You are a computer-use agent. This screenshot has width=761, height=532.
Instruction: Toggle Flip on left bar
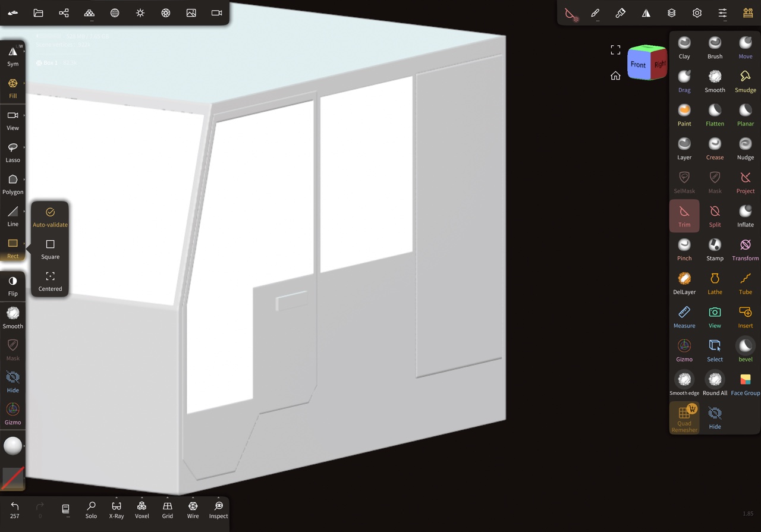pos(12,286)
